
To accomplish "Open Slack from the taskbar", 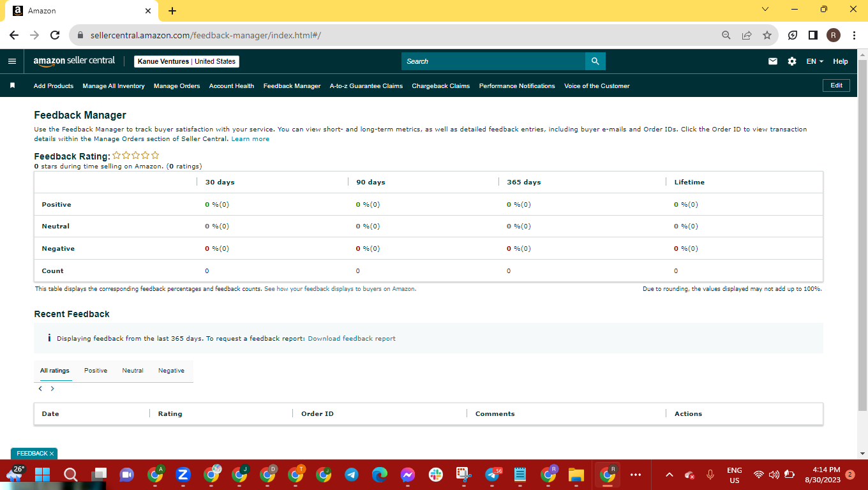I will 436,475.
